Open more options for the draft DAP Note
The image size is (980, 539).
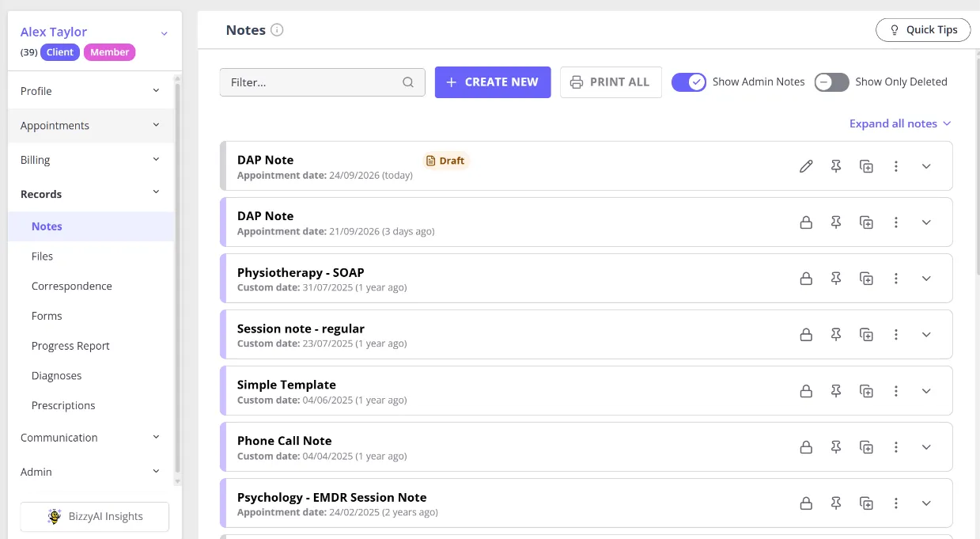point(896,166)
